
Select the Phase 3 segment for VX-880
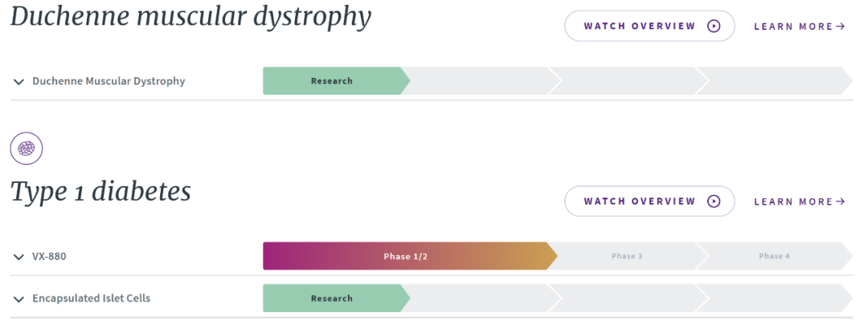tap(627, 257)
